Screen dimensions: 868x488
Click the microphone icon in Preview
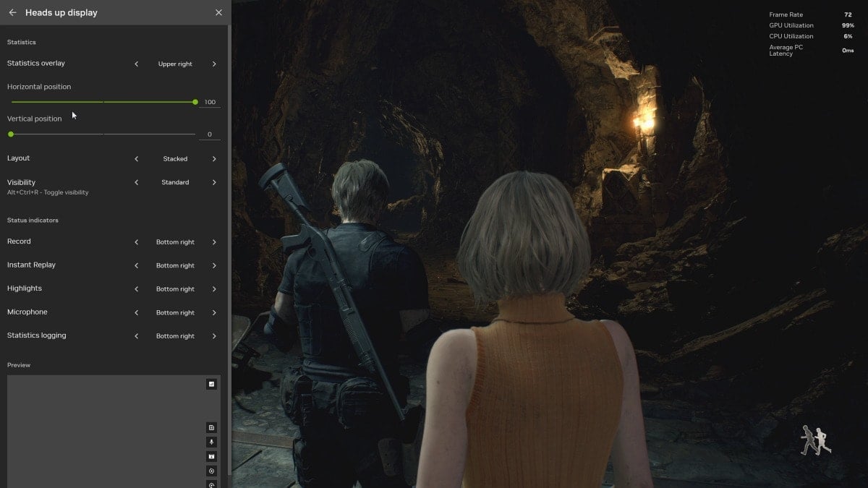[x=211, y=442]
